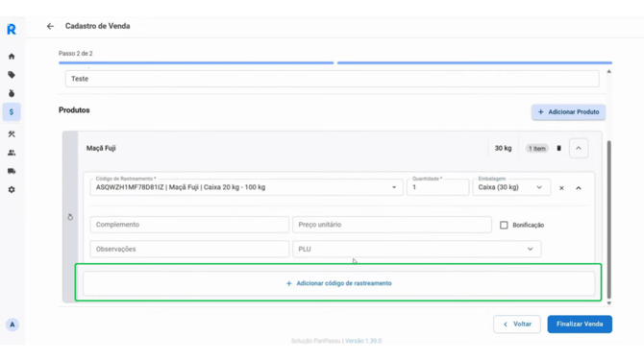
Task: Open the people icon in sidebar
Action: click(x=12, y=153)
